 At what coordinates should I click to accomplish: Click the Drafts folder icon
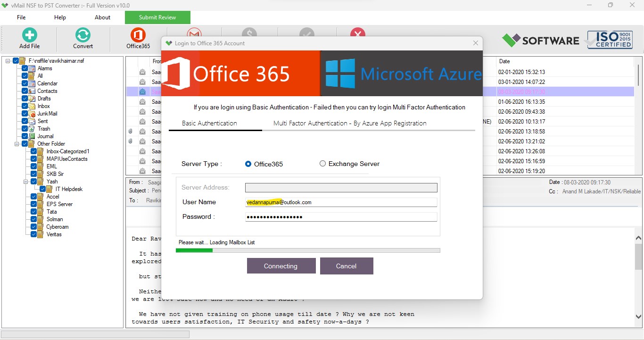tap(32, 99)
